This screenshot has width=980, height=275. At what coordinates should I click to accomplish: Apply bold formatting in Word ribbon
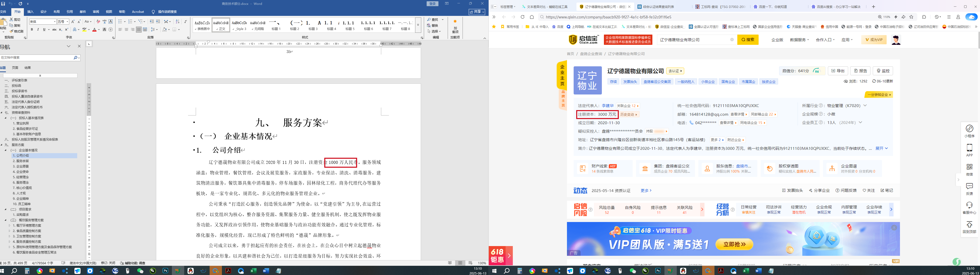32,30
